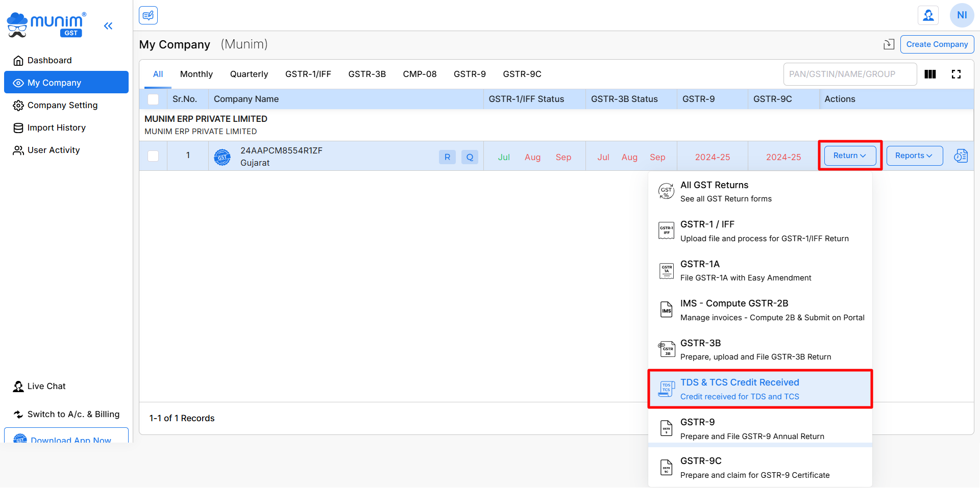
Task: Open the column chooser icon
Action: click(x=930, y=74)
